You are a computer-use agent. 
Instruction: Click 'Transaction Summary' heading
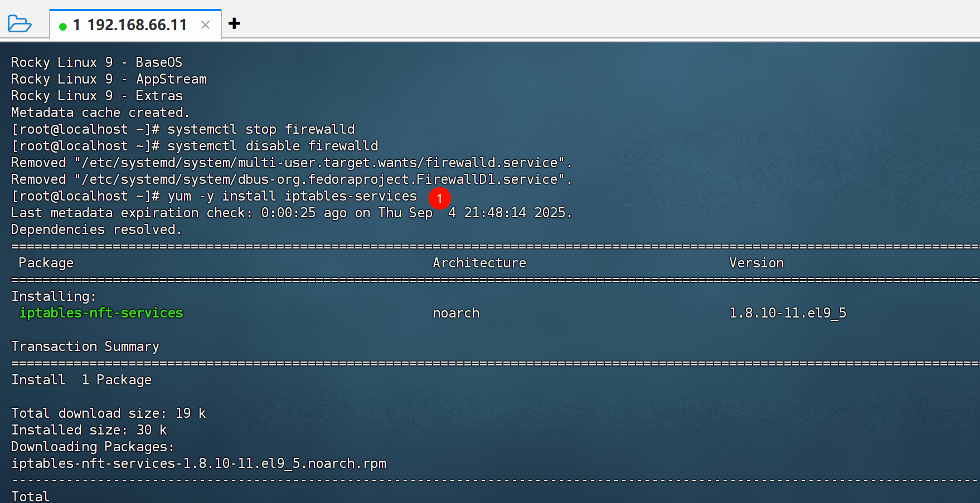85,346
